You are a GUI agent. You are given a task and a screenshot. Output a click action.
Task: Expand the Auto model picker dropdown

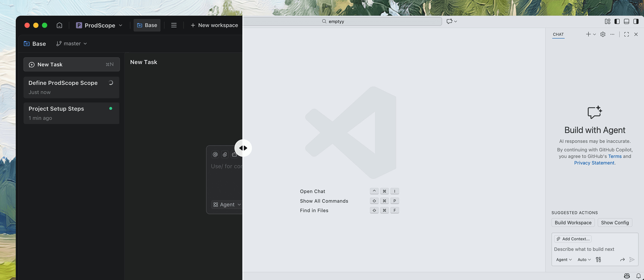pos(584,259)
